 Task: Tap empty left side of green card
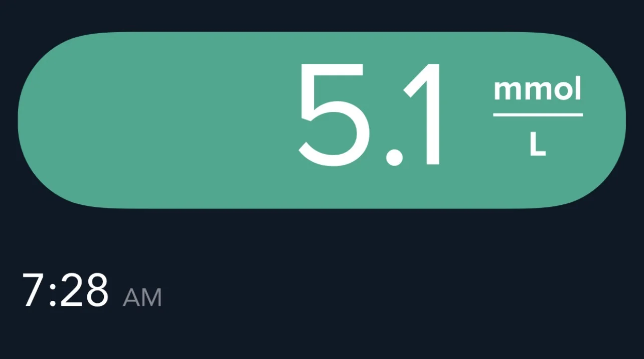(150, 119)
